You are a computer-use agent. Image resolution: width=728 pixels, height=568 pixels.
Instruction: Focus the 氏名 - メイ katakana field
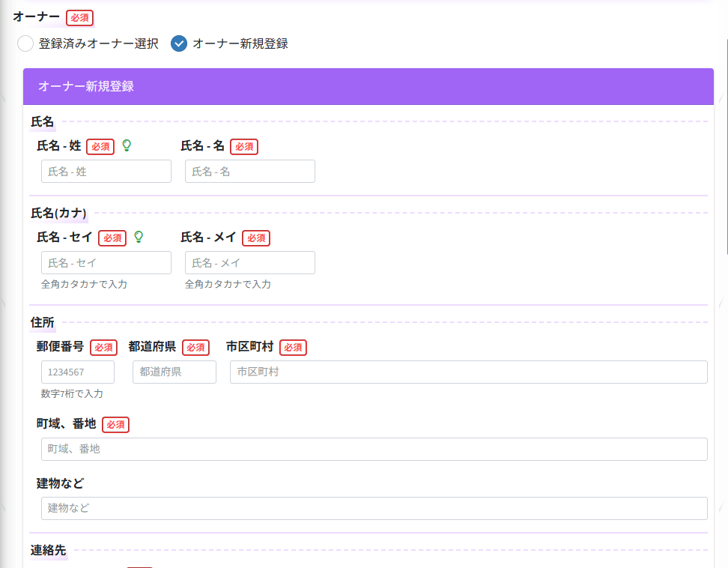(250, 263)
